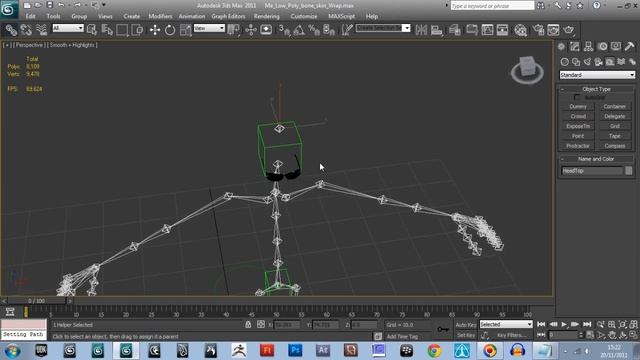This screenshot has height=360, width=640.
Task: Click the Dummy helper button
Action: [x=578, y=107]
